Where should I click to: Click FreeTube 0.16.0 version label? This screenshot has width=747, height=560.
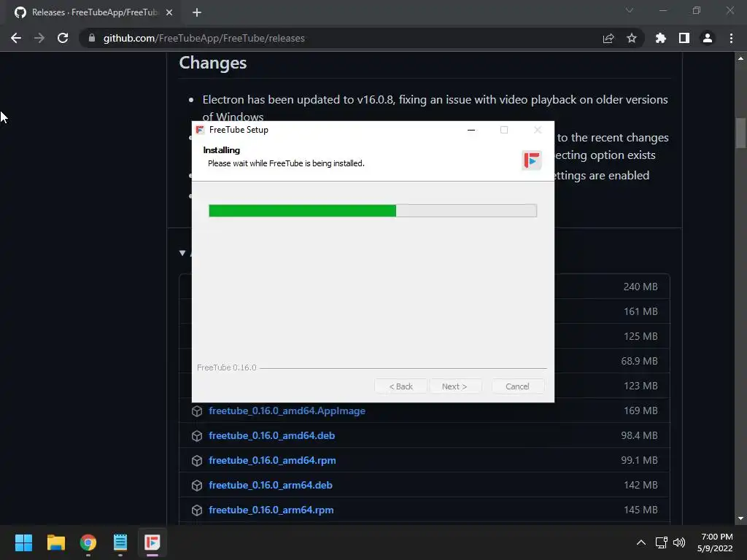pyautogui.click(x=227, y=367)
